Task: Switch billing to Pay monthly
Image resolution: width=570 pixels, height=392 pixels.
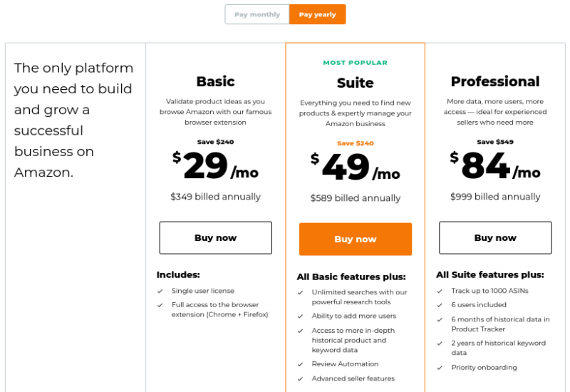Action: [x=257, y=14]
